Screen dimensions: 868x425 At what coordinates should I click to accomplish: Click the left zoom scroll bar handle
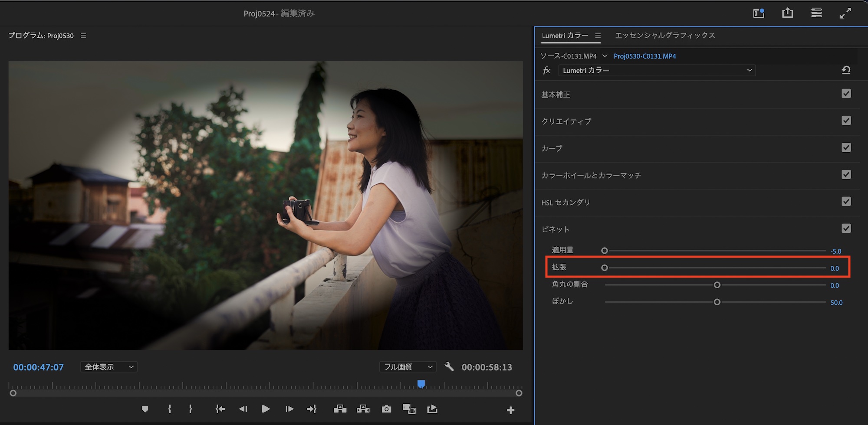pyautogui.click(x=13, y=393)
